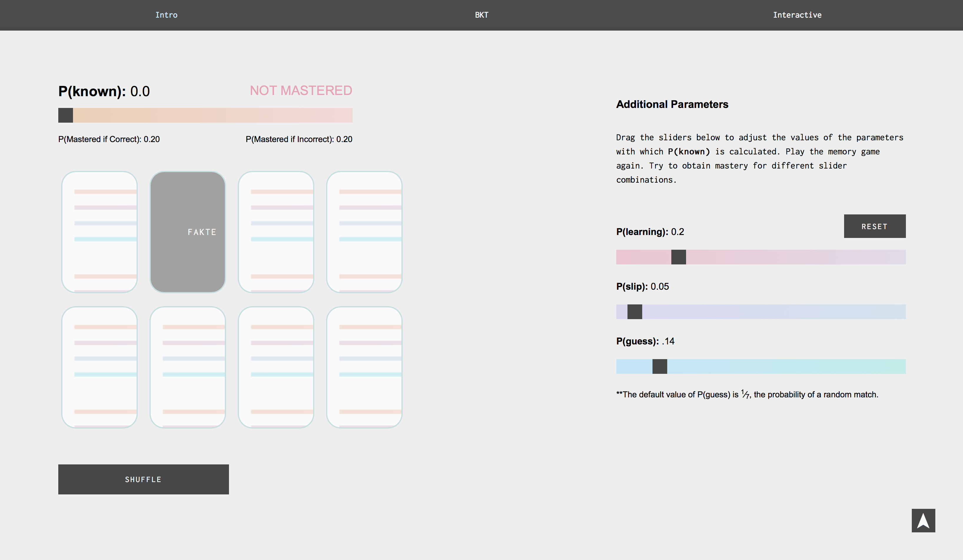Click the P(known) progress bar handle

click(x=65, y=115)
